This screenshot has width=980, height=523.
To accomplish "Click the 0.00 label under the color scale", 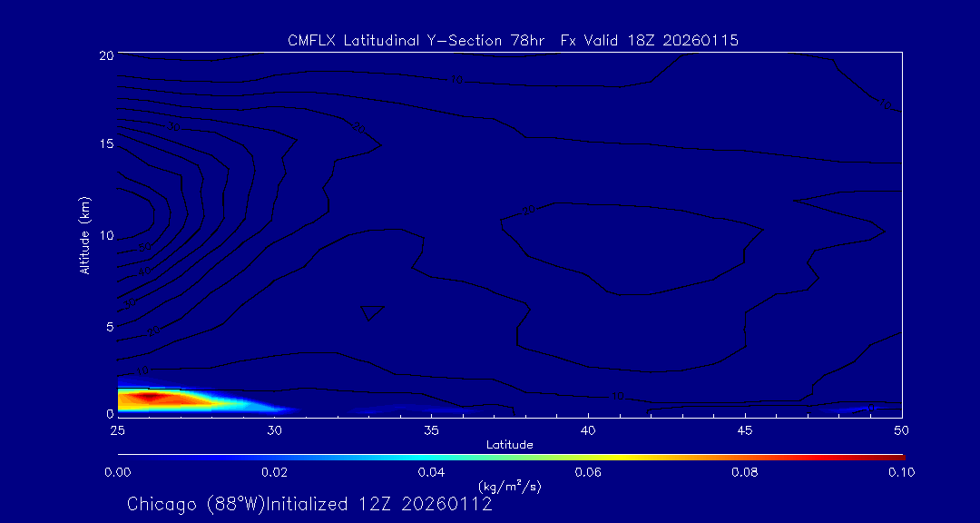I will point(117,472).
